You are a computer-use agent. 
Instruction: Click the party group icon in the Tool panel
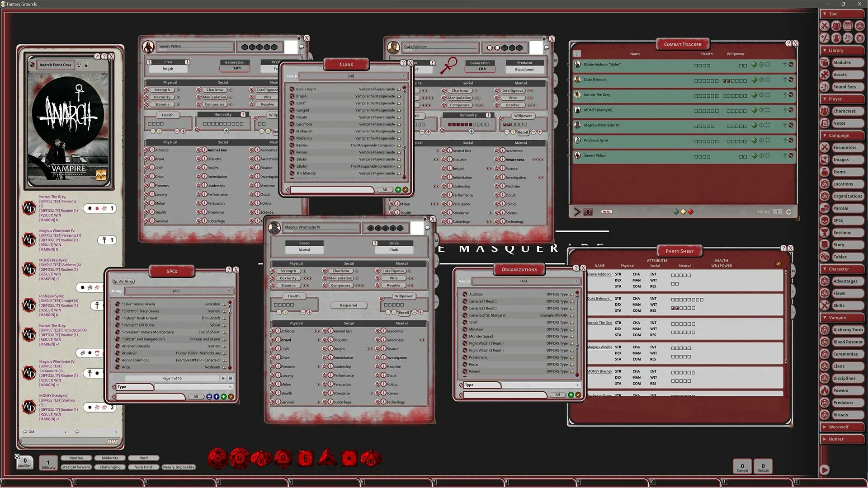click(836, 26)
